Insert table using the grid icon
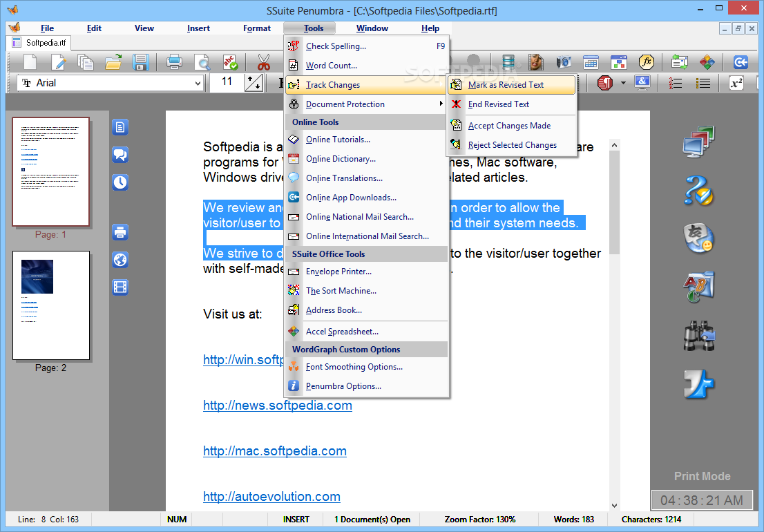The height and width of the screenshot is (532, 764). [x=591, y=62]
